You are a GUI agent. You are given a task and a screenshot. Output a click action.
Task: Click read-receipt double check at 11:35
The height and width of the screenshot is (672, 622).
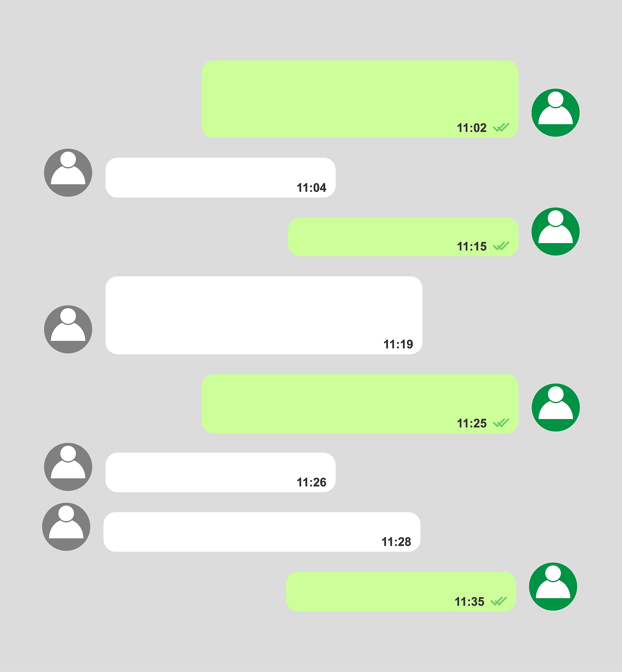499,601
